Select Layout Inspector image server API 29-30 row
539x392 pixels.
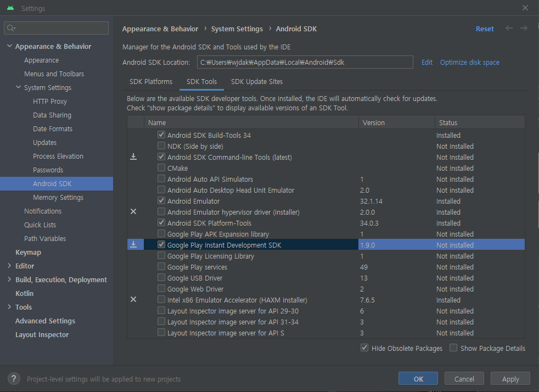tap(326, 311)
